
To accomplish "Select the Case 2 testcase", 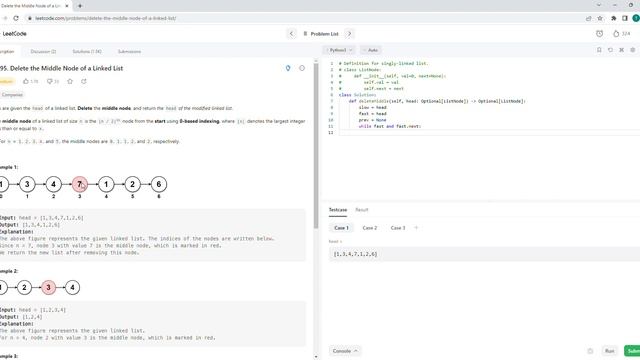I will coord(370,228).
